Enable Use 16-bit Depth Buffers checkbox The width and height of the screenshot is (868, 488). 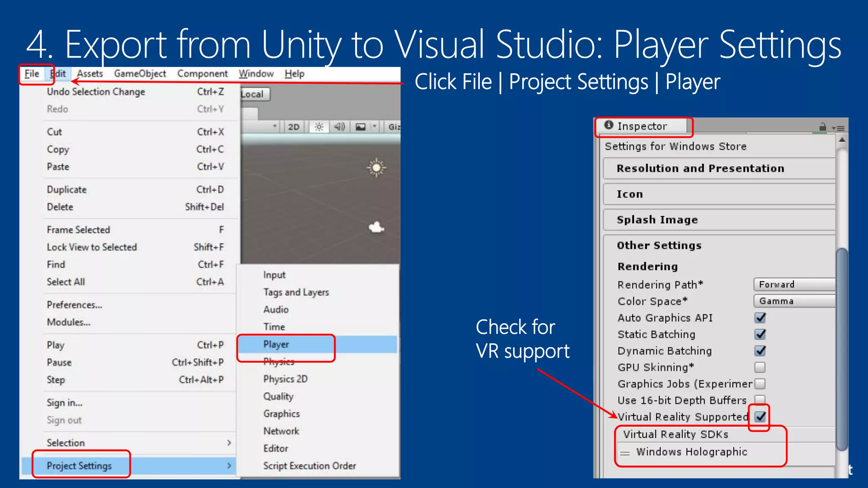(x=760, y=400)
